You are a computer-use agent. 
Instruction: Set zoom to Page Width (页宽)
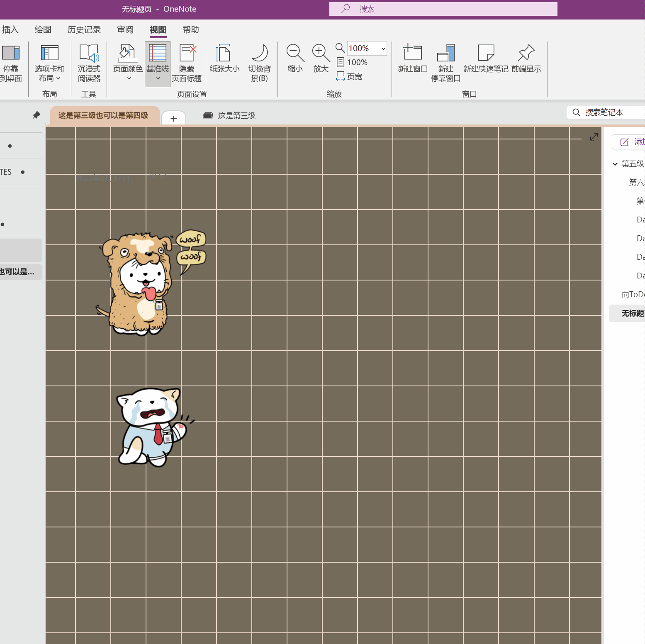[349, 77]
